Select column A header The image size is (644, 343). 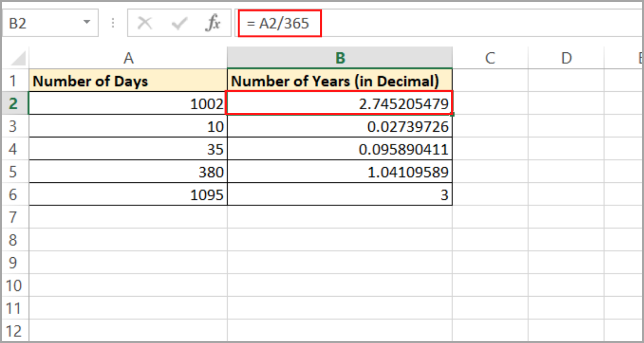pos(128,58)
